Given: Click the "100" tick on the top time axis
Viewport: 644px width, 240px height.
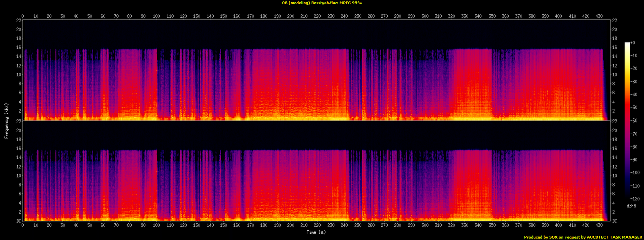Looking at the screenshot, I should [156, 16].
